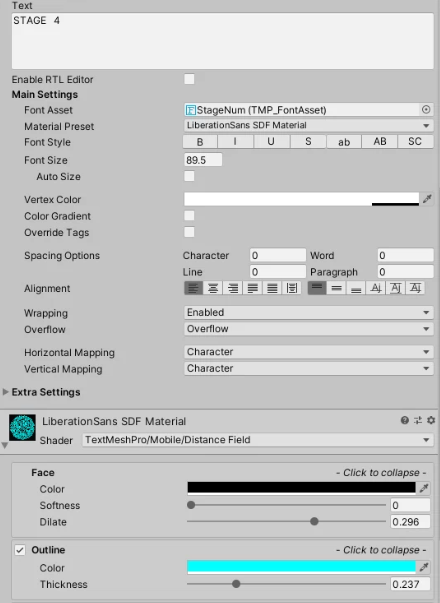Uncheck the Outline checkbox

coord(20,550)
